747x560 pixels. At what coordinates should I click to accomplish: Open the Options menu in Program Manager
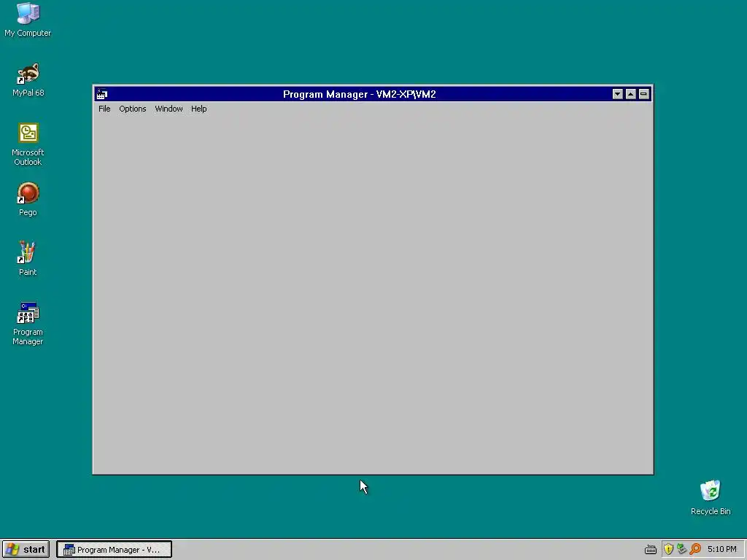coord(133,109)
